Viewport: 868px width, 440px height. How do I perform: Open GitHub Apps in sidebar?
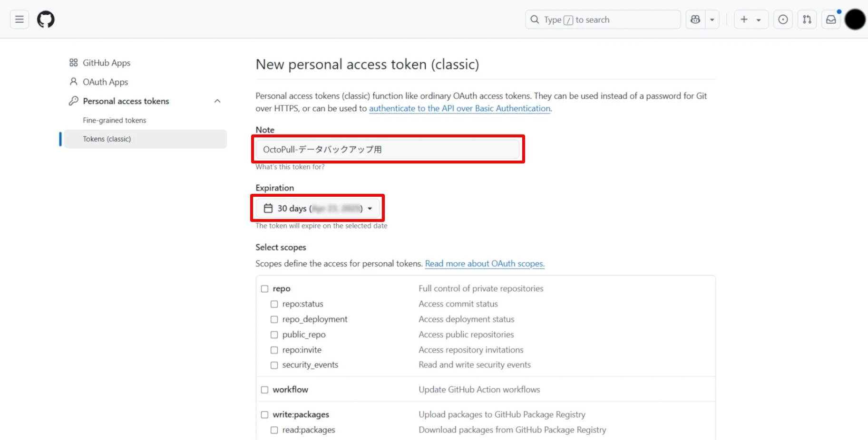tap(107, 63)
